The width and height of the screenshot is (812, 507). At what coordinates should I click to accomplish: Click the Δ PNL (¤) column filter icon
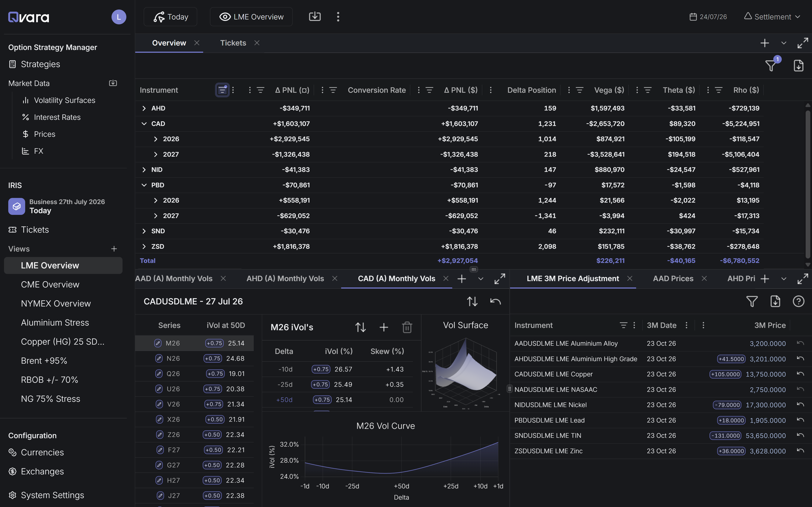click(x=260, y=90)
